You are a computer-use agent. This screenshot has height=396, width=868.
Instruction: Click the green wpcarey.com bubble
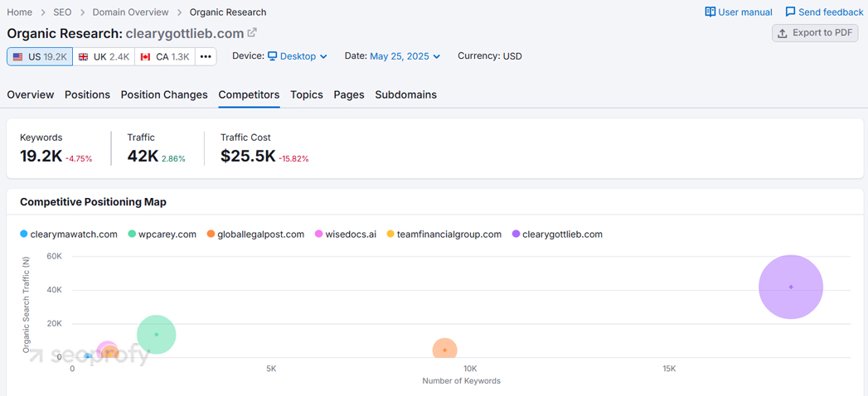157,334
